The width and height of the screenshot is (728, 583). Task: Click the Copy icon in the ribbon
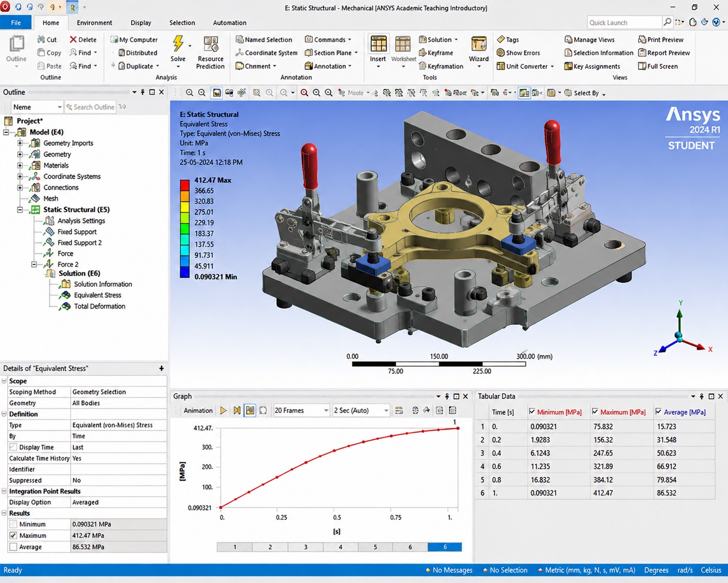42,52
